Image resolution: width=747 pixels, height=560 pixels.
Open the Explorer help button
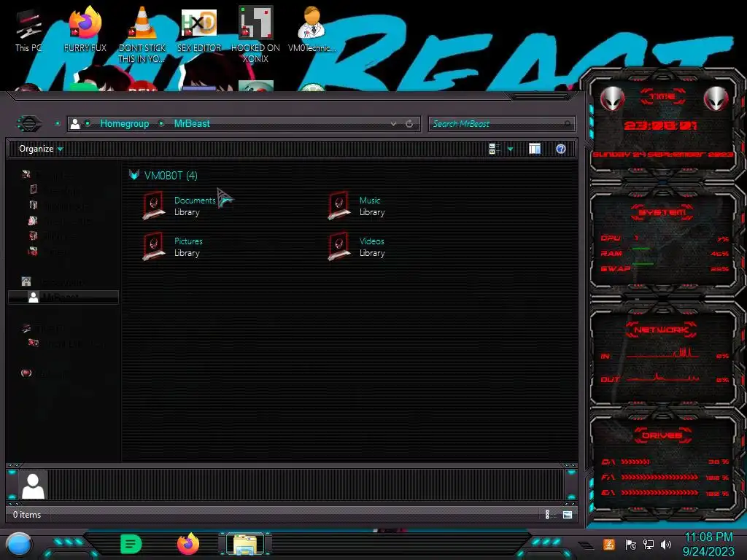(x=561, y=149)
